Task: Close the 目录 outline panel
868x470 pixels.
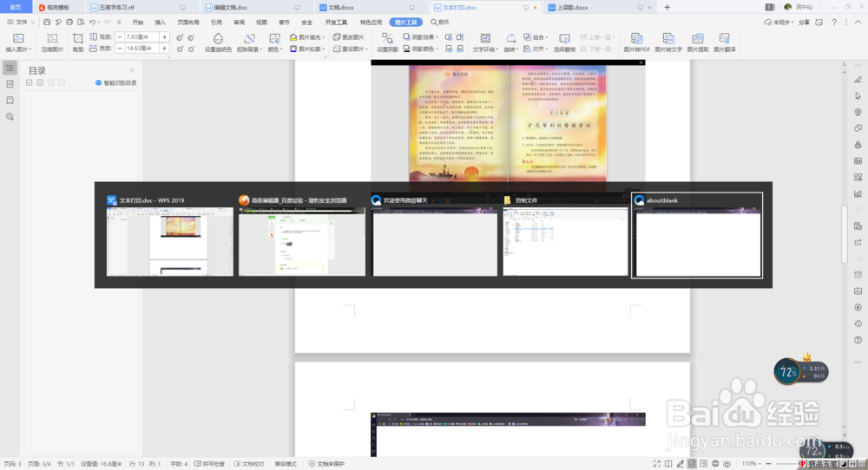Action: tap(132, 70)
